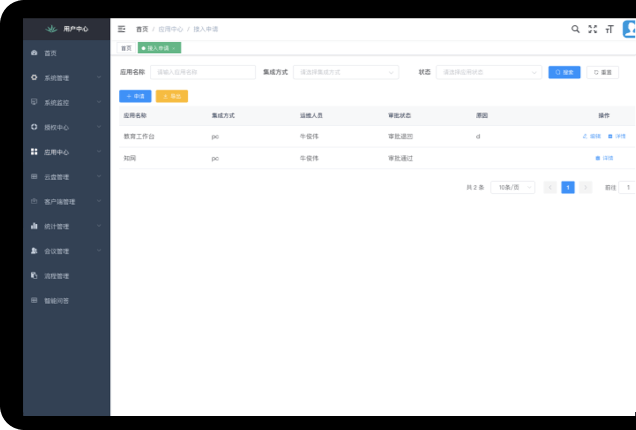Viewport: 636px width, 430px height.
Task: Click the 应用中心 grid icon in sidebar
Action: pos(34,151)
